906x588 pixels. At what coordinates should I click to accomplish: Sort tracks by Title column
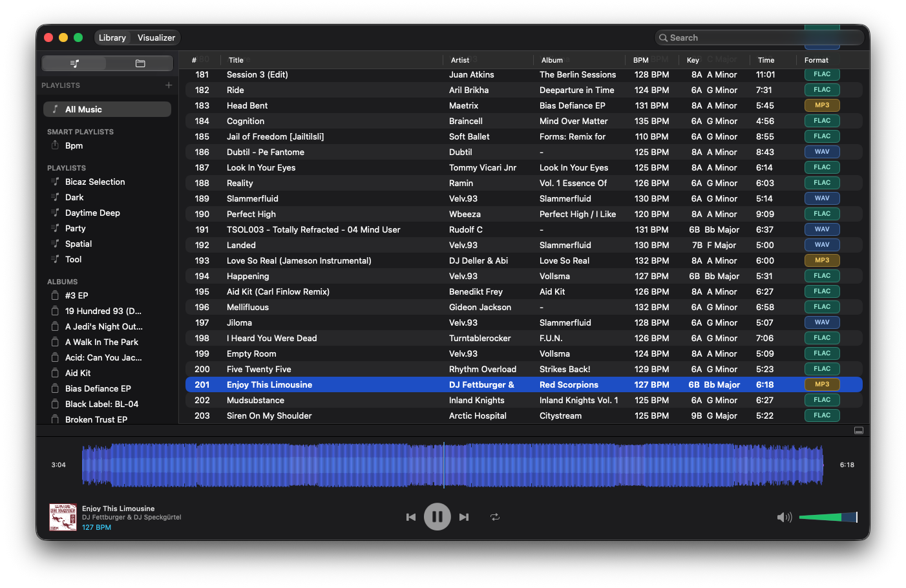coord(236,60)
